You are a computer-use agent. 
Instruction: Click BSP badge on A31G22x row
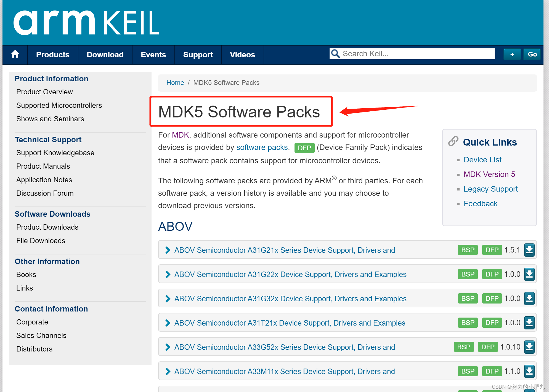pos(468,274)
